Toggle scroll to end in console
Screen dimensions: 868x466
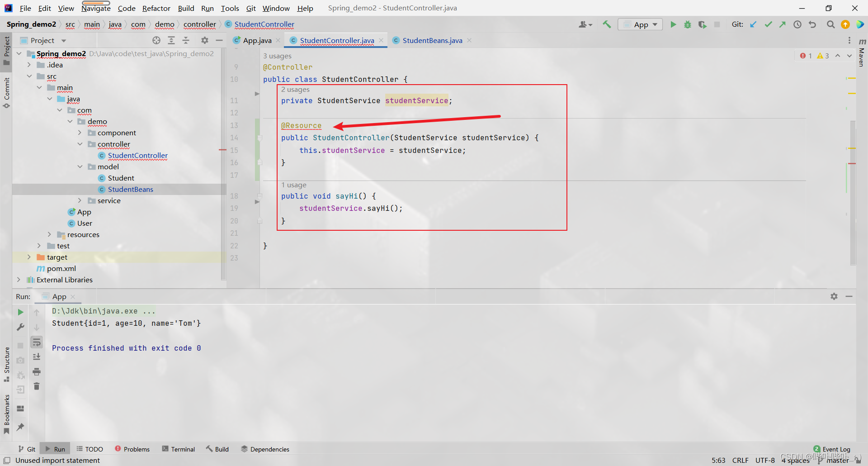(x=37, y=357)
